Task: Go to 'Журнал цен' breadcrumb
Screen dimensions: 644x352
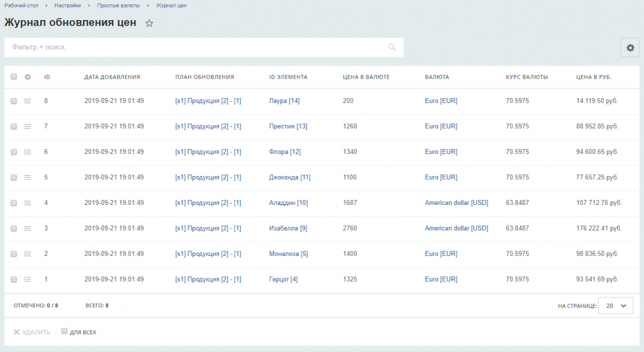Action: click(x=171, y=5)
